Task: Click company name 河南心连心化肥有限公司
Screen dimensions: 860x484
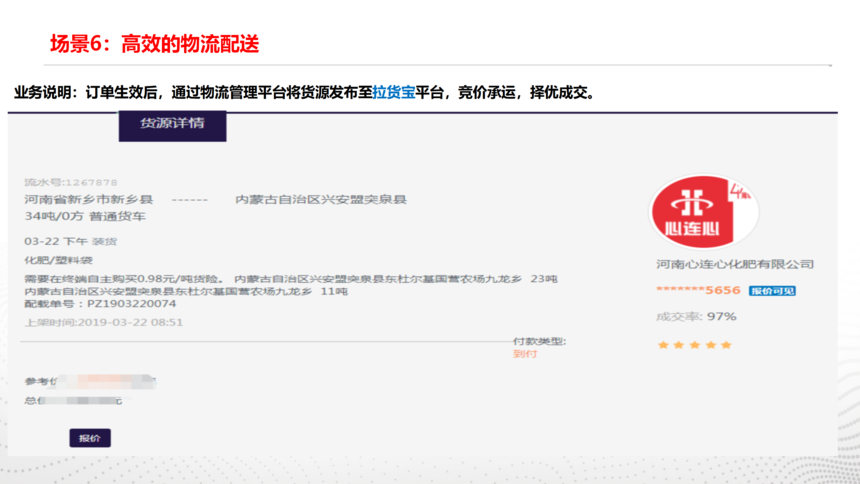Action: coord(735,264)
